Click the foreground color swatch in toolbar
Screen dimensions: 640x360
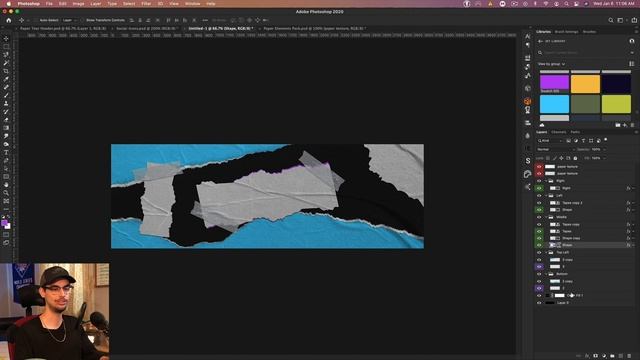click(4, 223)
